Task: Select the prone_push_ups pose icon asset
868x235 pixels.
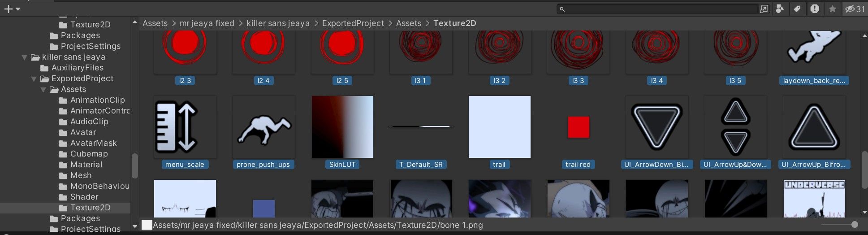Action: [263, 127]
